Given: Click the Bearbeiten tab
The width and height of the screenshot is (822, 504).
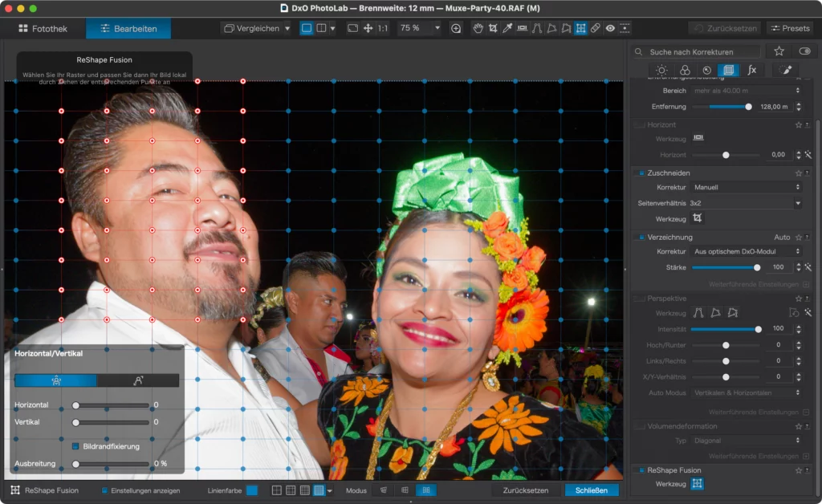Looking at the screenshot, I should 128,28.
